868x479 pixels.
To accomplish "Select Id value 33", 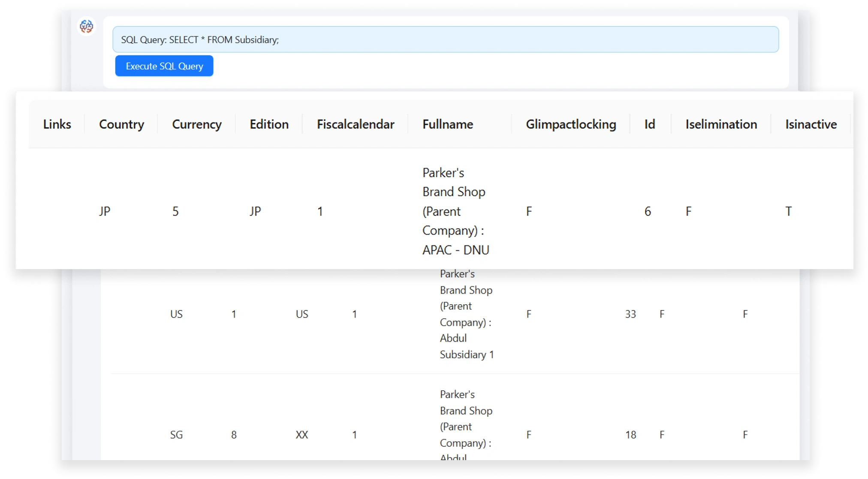I will pyautogui.click(x=630, y=314).
